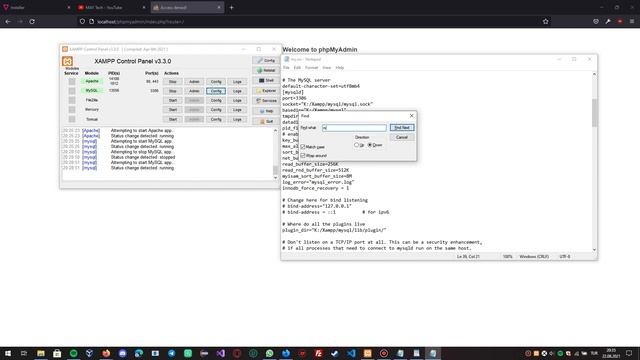The width and height of the screenshot is (640, 360).
Task: Open the browser hamburger menu
Action: click(632, 22)
